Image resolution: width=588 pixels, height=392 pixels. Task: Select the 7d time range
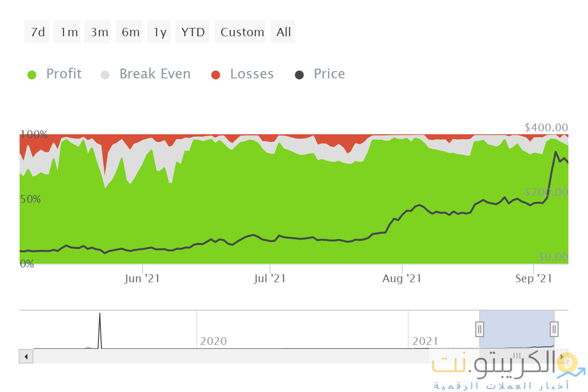[x=37, y=32]
